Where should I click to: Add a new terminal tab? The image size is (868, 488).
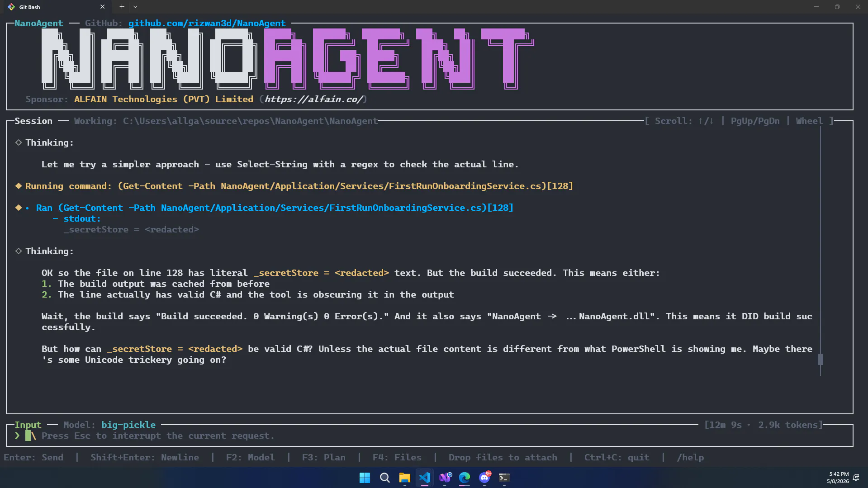pyautogui.click(x=122, y=7)
